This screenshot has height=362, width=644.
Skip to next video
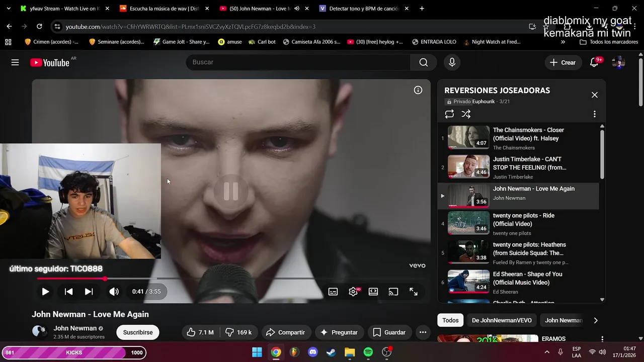point(89,292)
